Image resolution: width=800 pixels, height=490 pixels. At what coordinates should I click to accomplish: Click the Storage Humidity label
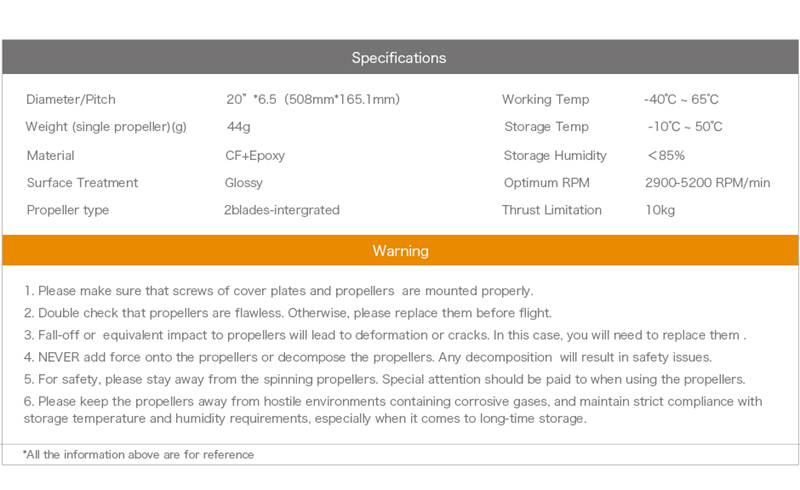tap(555, 156)
